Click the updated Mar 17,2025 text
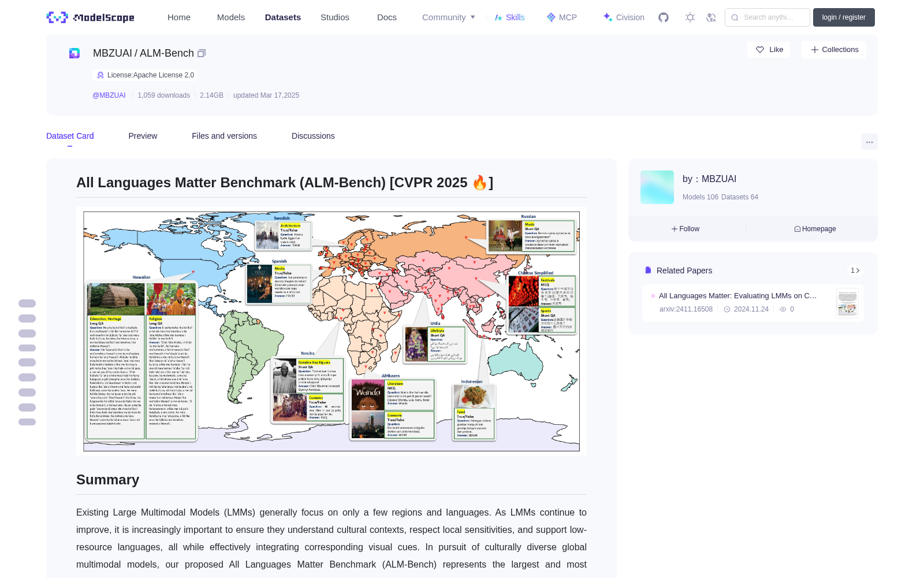This screenshot has height=578, width=924. 266,95
